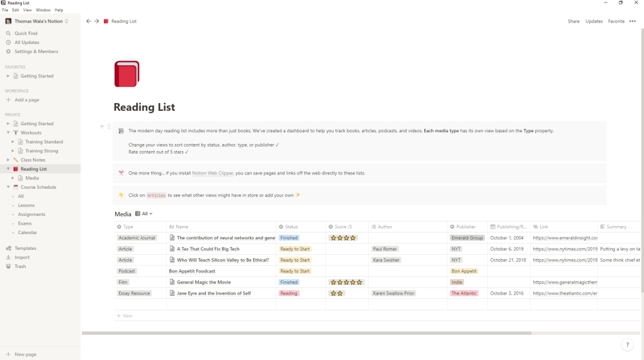Click the back navigation arrow
This screenshot has width=644, height=360.
tap(89, 21)
